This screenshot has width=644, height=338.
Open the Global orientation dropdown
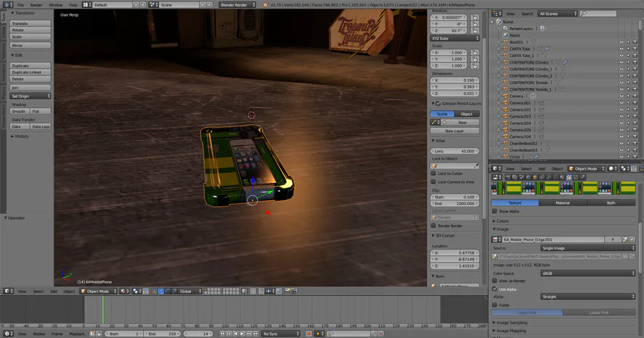190,292
